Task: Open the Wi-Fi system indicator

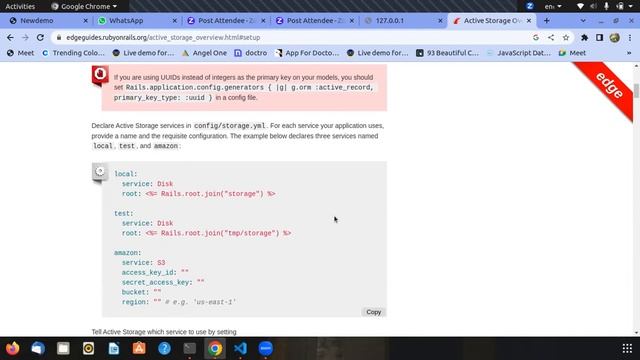Action: pyautogui.click(x=580, y=6)
